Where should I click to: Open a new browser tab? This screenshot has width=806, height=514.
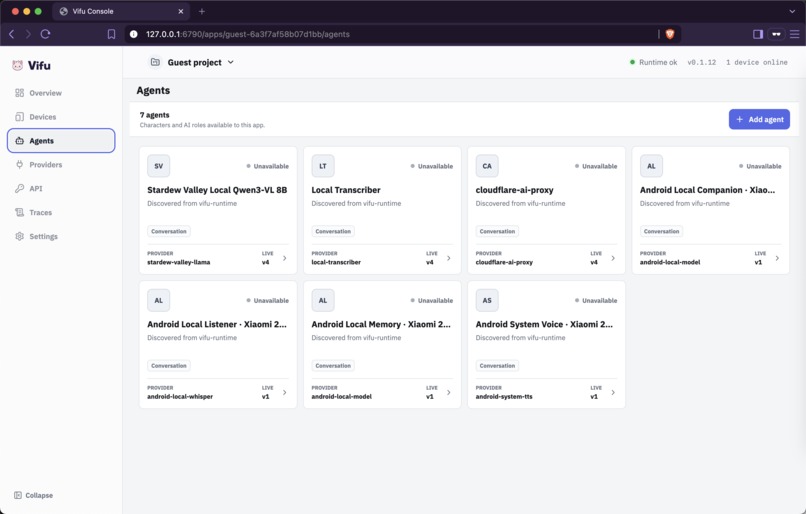pos(202,11)
